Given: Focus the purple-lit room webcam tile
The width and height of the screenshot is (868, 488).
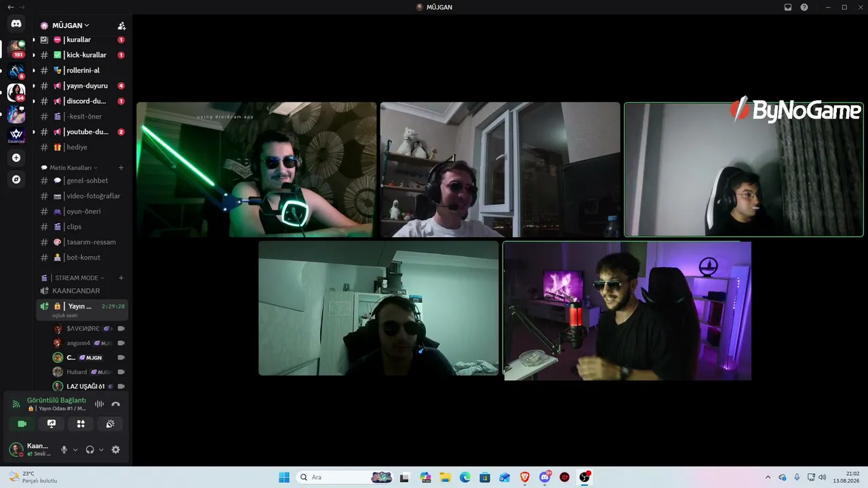Looking at the screenshot, I should click(627, 310).
